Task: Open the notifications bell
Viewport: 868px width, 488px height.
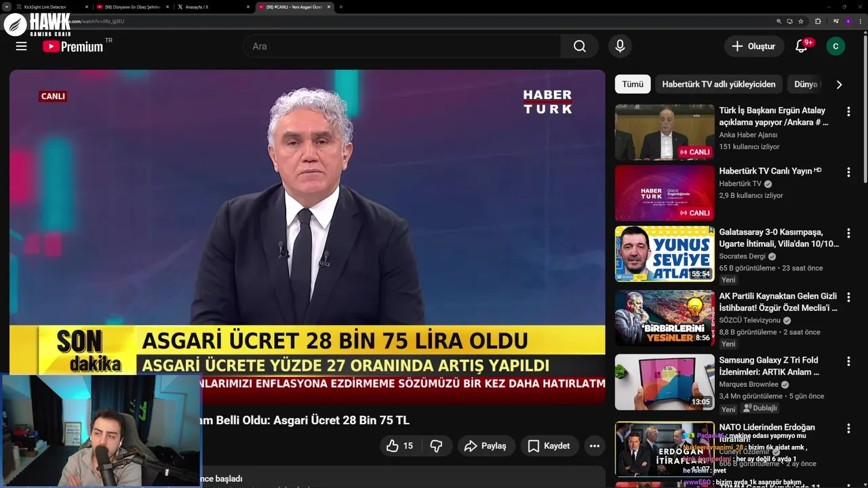Action: [802, 46]
